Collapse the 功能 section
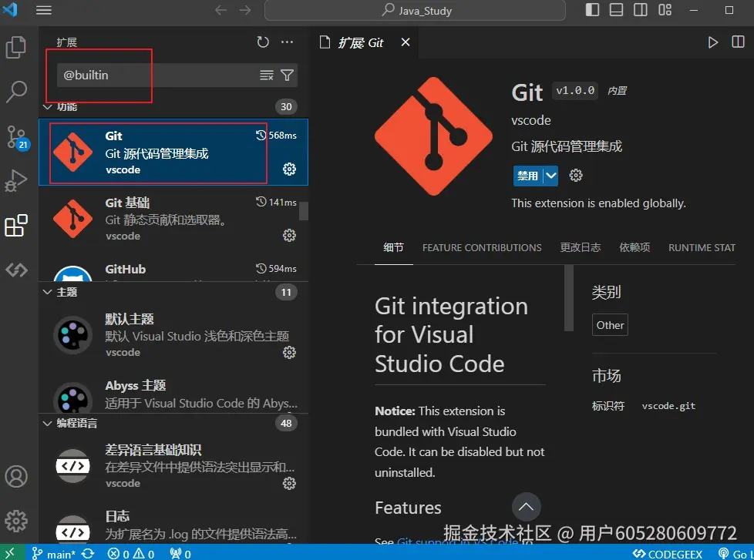Viewport: 754px width, 560px height. pyautogui.click(x=47, y=106)
